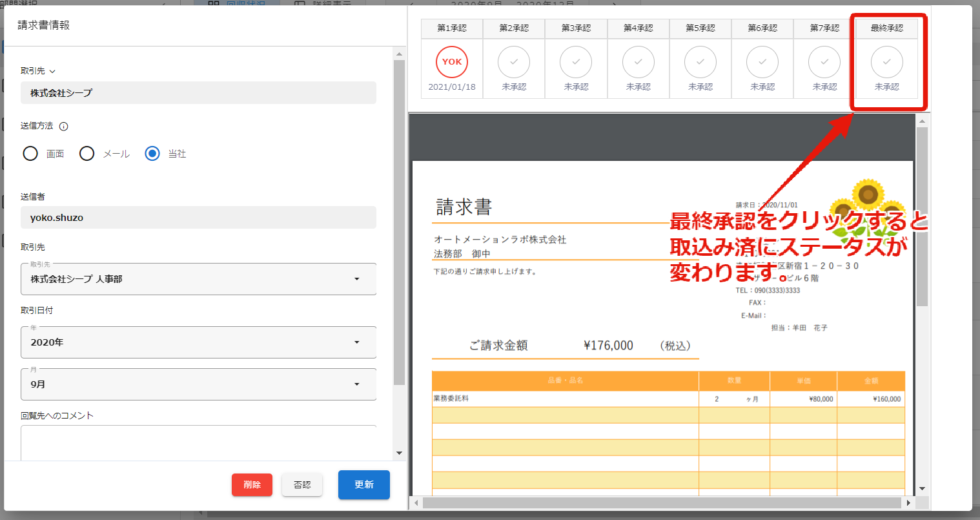Click the invoice preview scroll up arrow
The width and height of the screenshot is (980, 520).
pyautogui.click(x=922, y=121)
